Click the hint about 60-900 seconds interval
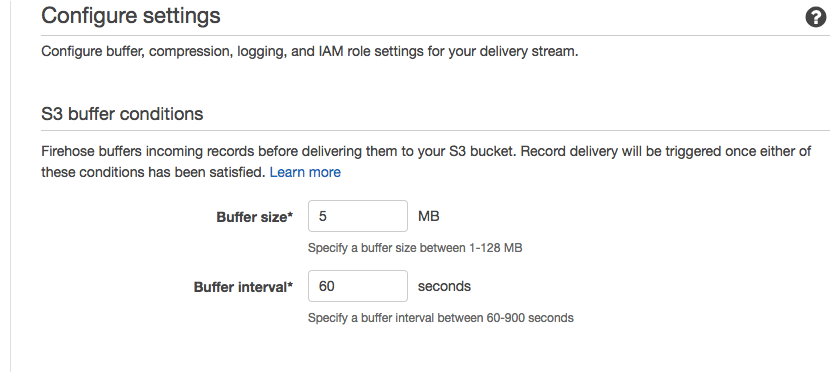 440,318
